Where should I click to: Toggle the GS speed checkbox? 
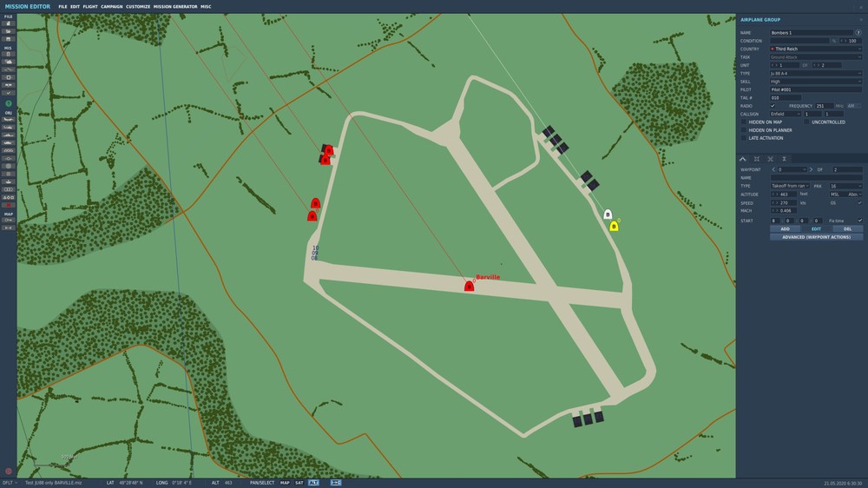click(859, 202)
